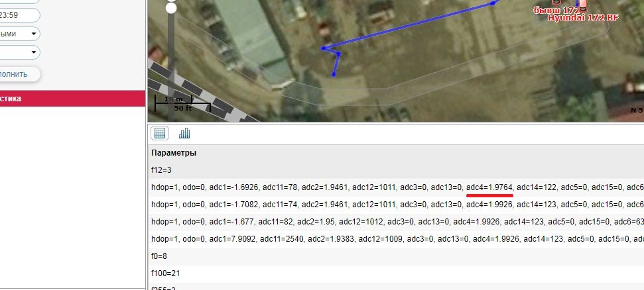This screenshot has width=644, height=290.
Task: Switch to the table view icon
Action: pyautogui.click(x=159, y=133)
